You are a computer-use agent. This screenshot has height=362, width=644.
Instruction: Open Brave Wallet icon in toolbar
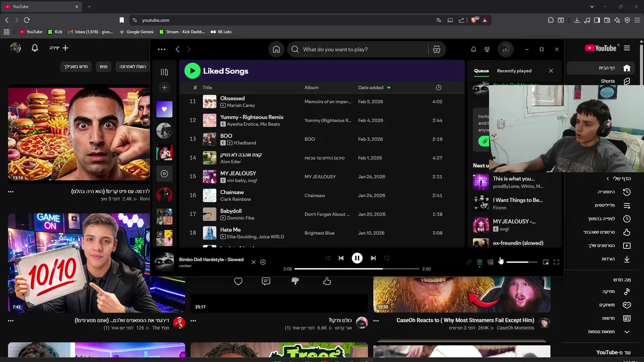point(607,20)
